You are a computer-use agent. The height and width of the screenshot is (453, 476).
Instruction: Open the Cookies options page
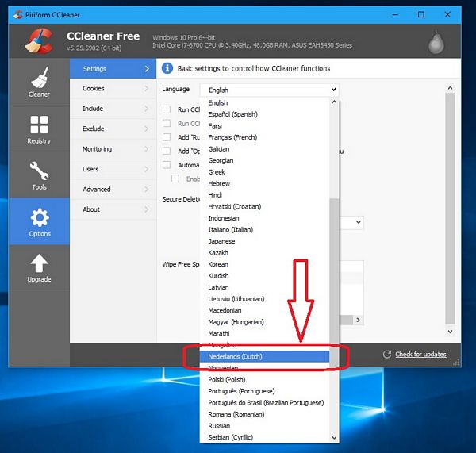point(113,88)
